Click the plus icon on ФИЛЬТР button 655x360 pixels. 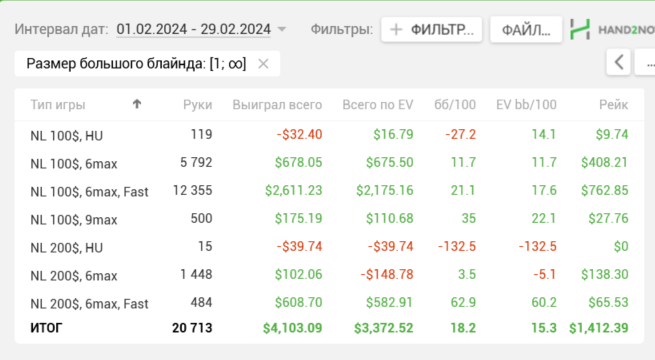(396, 29)
